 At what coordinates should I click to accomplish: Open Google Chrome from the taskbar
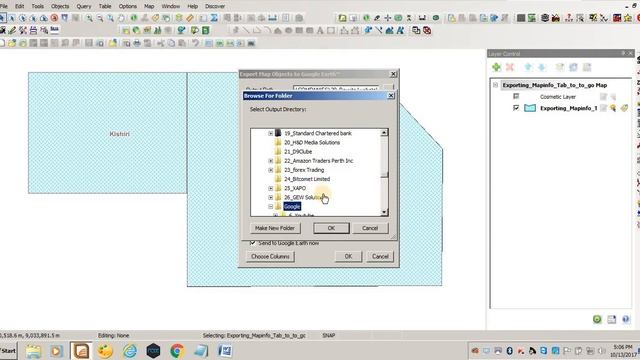pyautogui.click(x=177, y=351)
